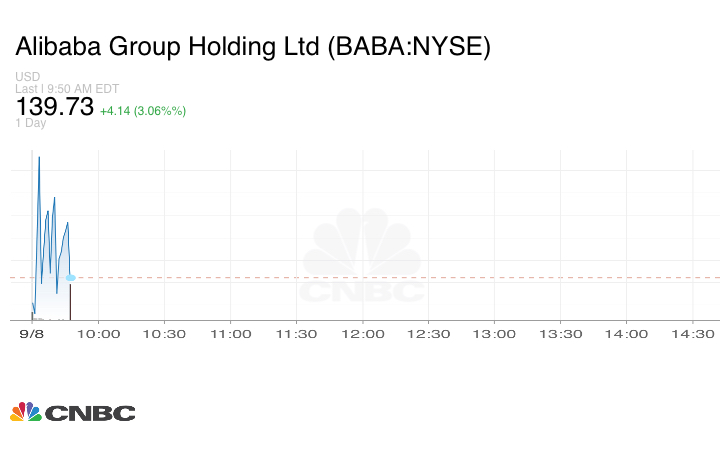Click the 12:00 time axis label

[x=363, y=334]
